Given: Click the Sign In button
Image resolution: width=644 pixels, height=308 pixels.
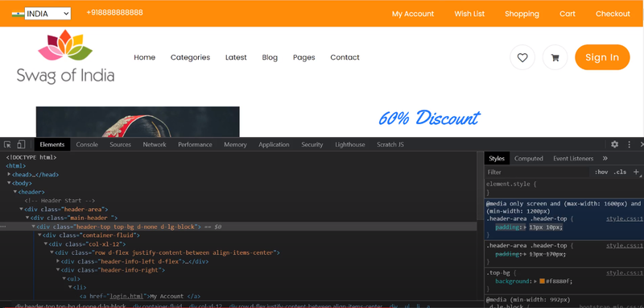Looking at the screenshot, I should point(602,57).
